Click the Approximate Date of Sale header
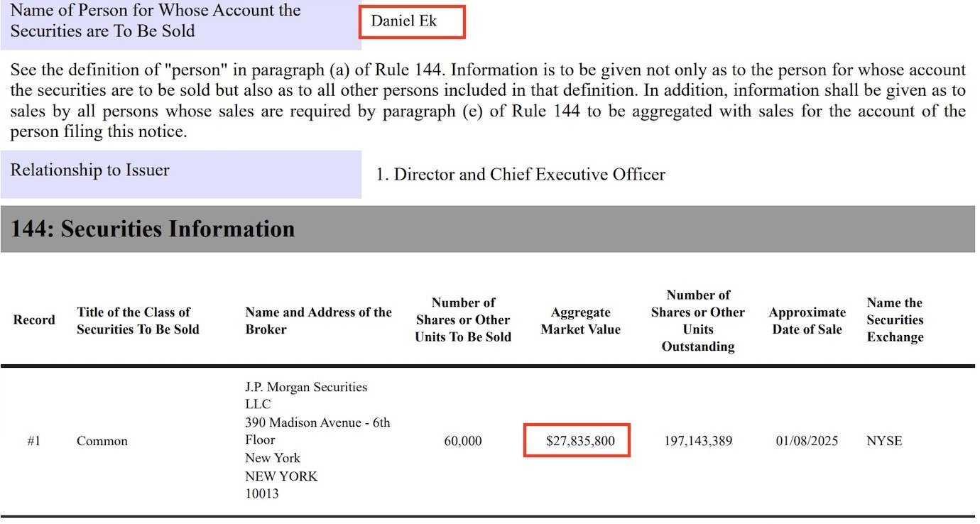 click(x=807, y=320)
